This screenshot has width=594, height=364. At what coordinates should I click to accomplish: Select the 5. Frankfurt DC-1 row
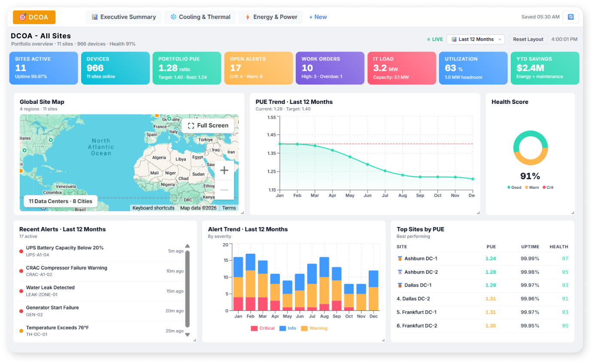coord(482,312)
